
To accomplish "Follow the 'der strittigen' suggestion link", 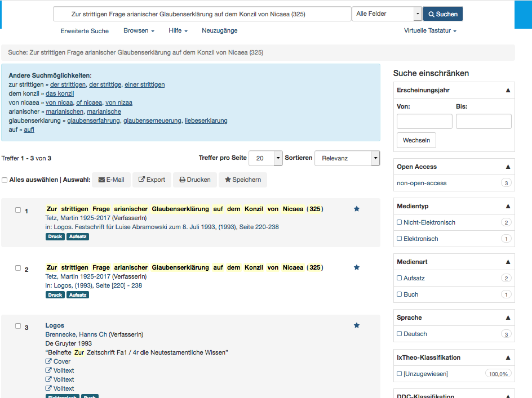I will click(68, 85).
